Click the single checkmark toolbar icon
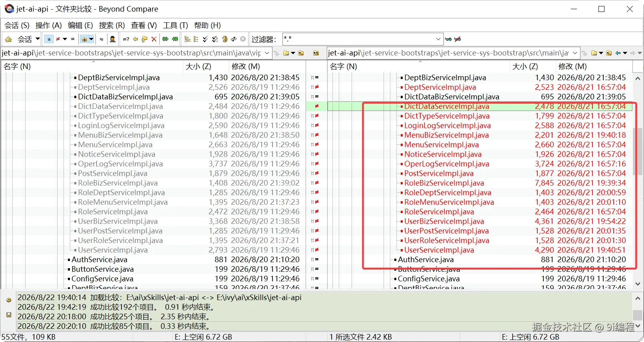The width and height of the screenshot is (644, 342). click(205, 39)
